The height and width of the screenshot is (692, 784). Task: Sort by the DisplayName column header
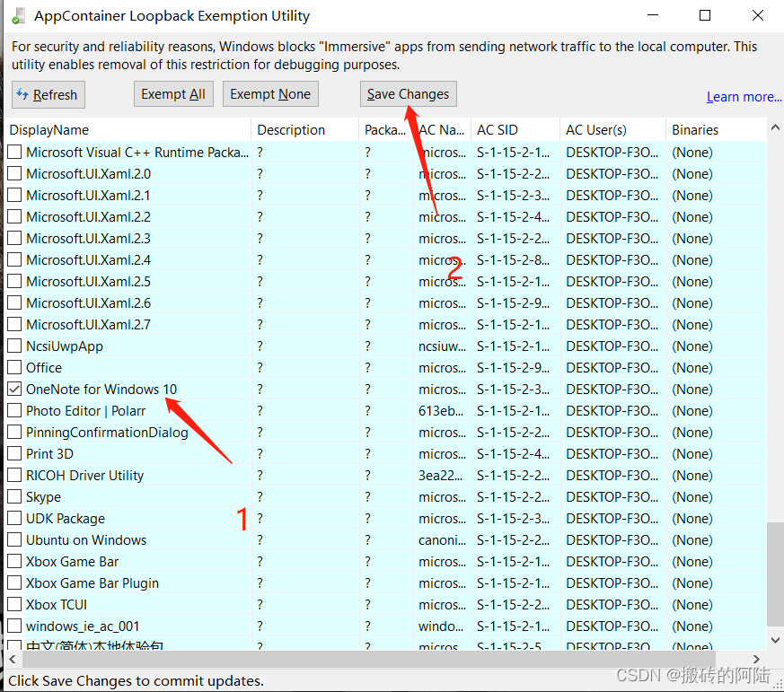click(x=128, y=130)
